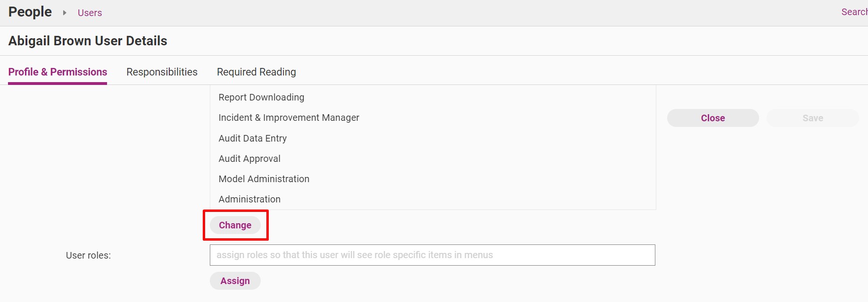Screen dimensions: 868x302
Task: Go to the People section heading
Action: coord(30,12)
